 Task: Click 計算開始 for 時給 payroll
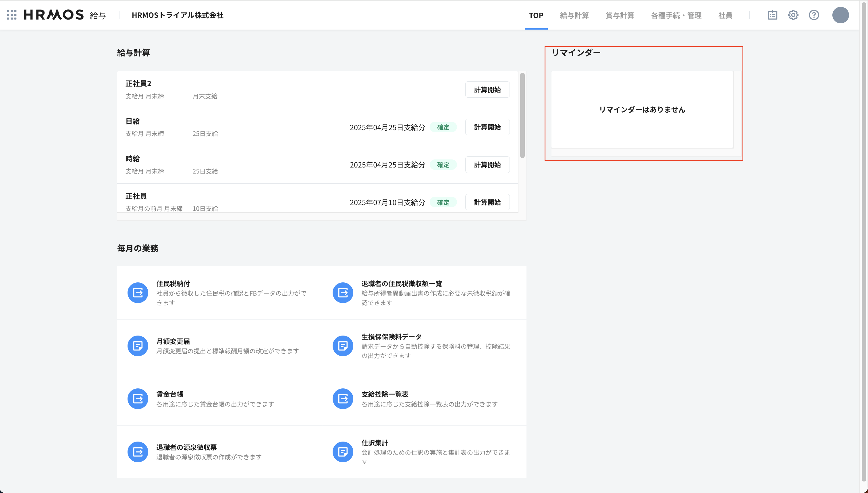pos(487,165)
